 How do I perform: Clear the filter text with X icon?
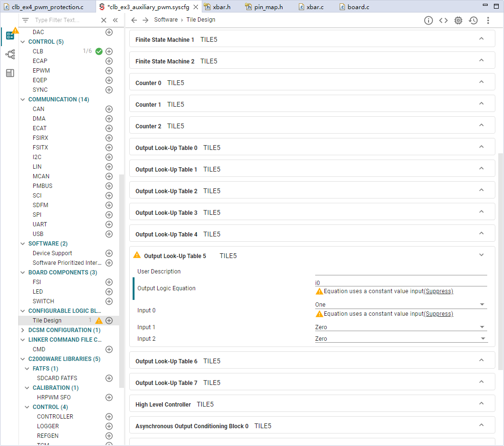point(103,20)
